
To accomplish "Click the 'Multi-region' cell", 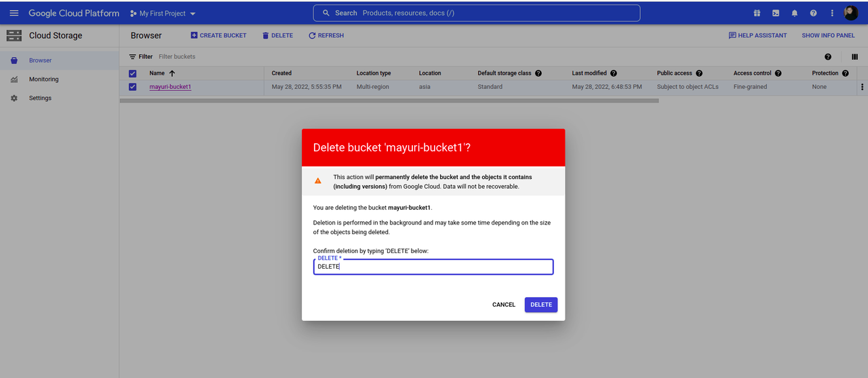I will pyautogui.click(x=373, y=87).
